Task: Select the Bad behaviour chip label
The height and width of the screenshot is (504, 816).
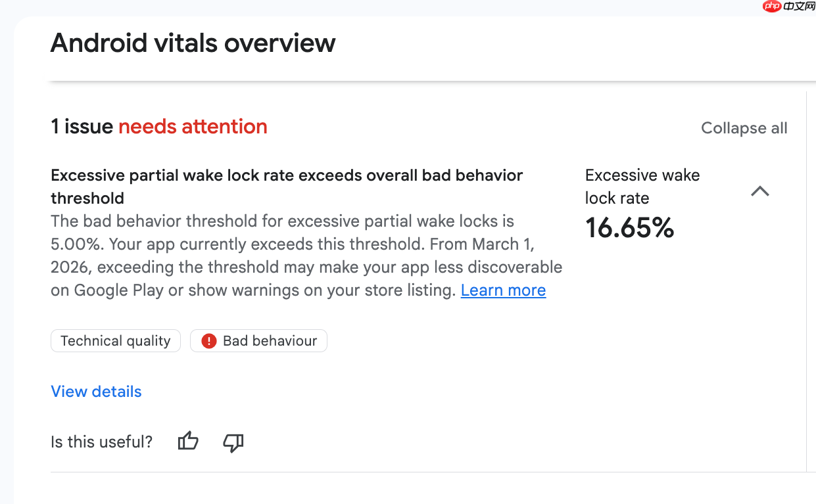Action: [x=270, y=341]
